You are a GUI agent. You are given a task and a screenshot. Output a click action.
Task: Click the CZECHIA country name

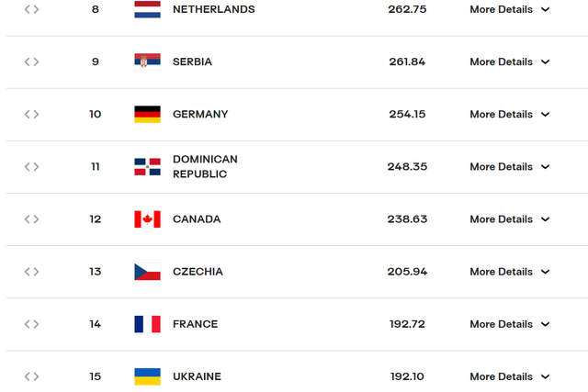tap(198, 272)
